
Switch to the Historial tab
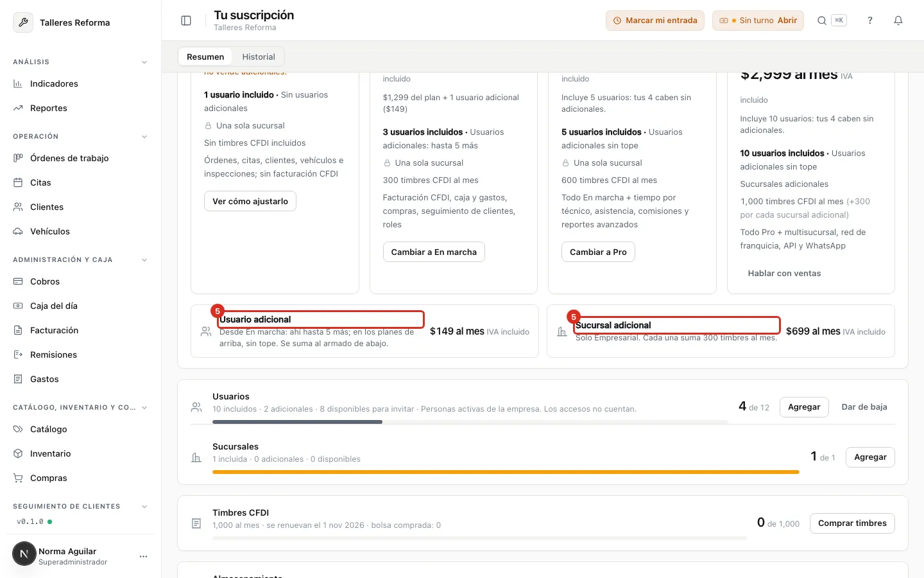coord(259,57)
